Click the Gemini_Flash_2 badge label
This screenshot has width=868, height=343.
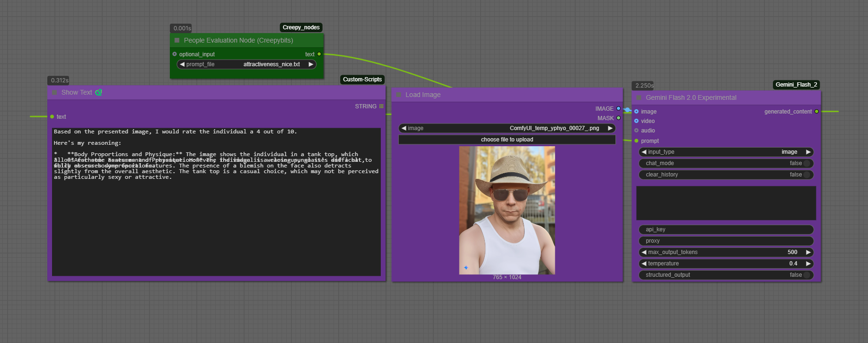(796, 85)
